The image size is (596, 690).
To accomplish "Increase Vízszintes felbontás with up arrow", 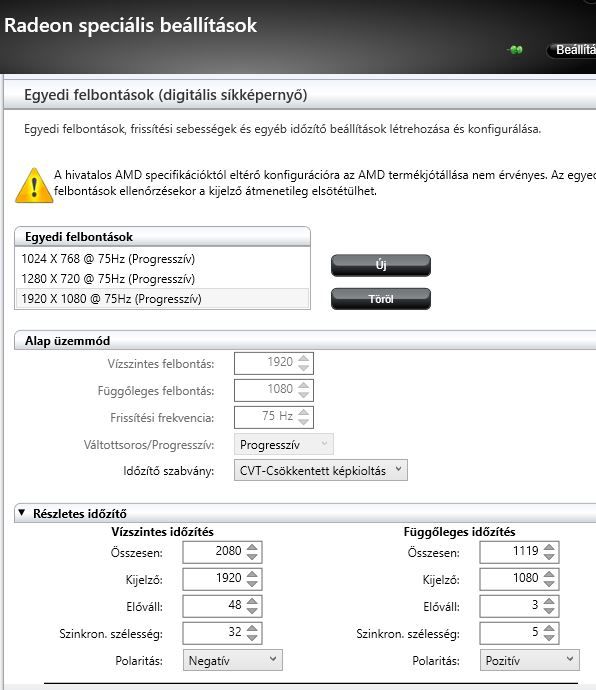I will tap(303, 358).
